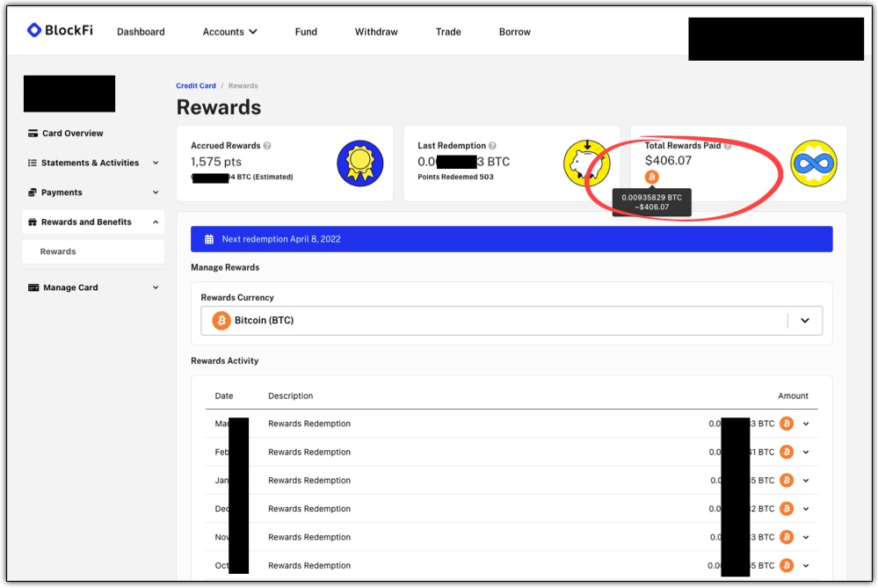Click the Credit Card breadcrumb link
The height and width of the screenshot is (588, 878).
195,85
